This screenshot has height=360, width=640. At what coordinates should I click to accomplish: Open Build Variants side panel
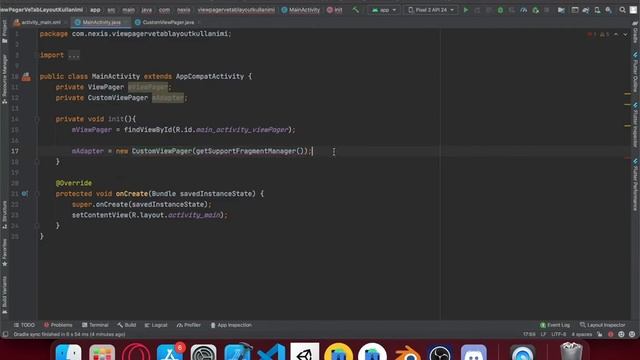[4, 296]
